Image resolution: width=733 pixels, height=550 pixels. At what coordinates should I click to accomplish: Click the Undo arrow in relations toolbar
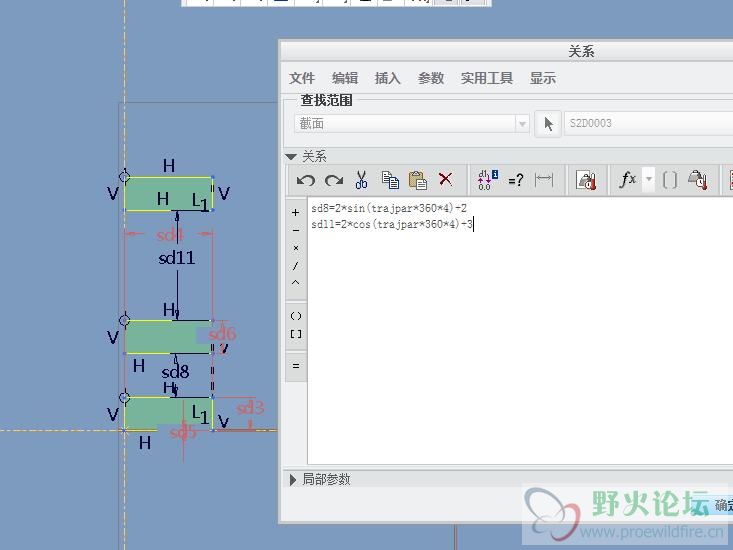305,180
